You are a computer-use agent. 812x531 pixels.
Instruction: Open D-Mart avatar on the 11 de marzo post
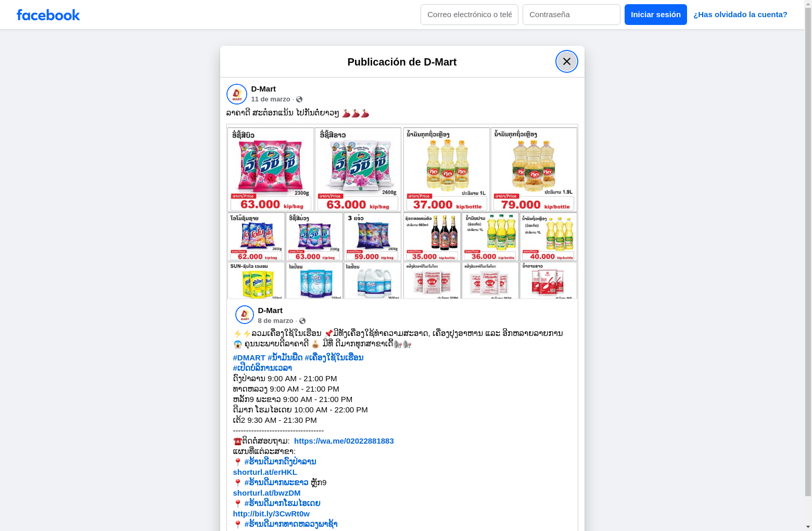pyautogui.click(x=237, y=94)
